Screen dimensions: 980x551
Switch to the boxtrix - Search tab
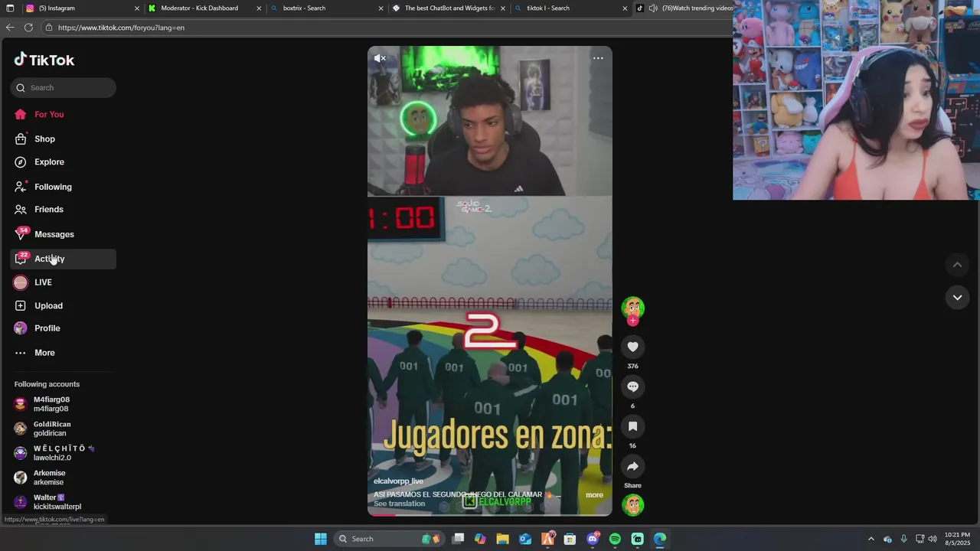(327, 8)
